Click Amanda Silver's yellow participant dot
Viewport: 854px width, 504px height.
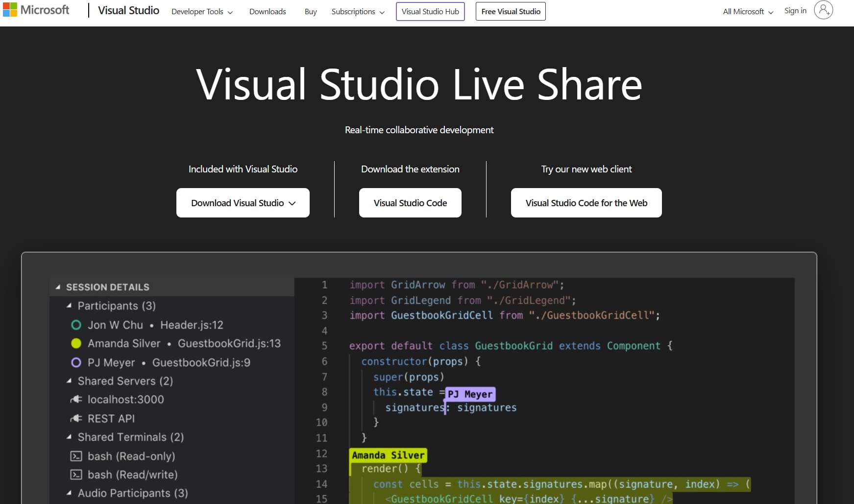tap(76, 343)
